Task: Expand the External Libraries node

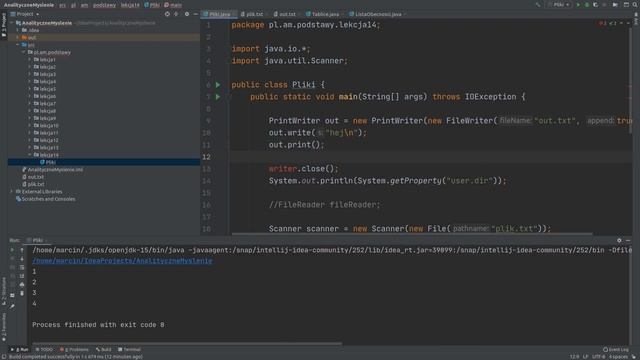Action: pyautogui.click(x=12, y=191)
